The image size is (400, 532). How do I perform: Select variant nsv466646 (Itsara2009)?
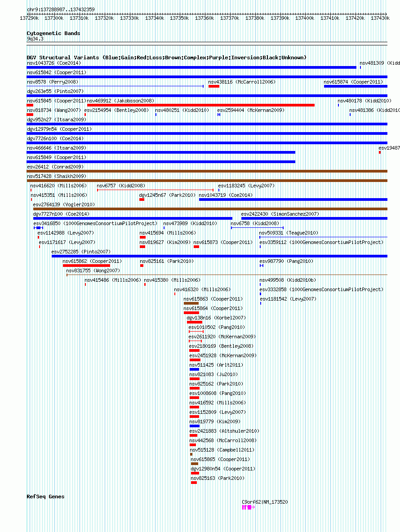coord(56,148)
